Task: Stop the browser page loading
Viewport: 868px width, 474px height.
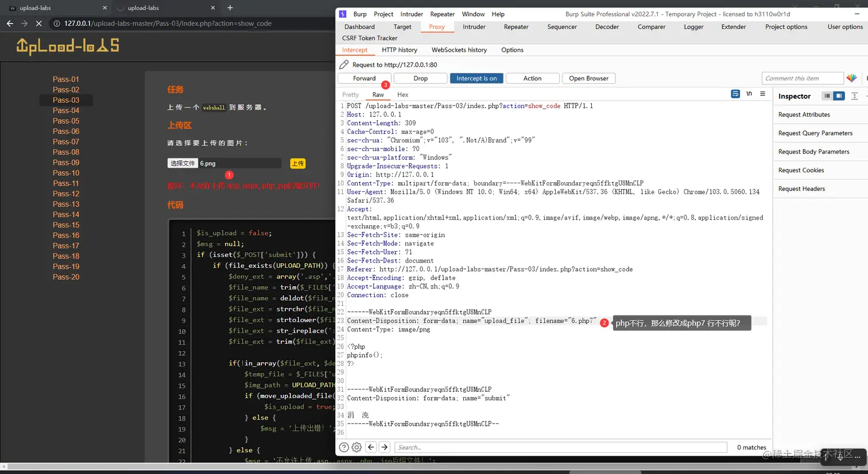Action: [38, 24]
